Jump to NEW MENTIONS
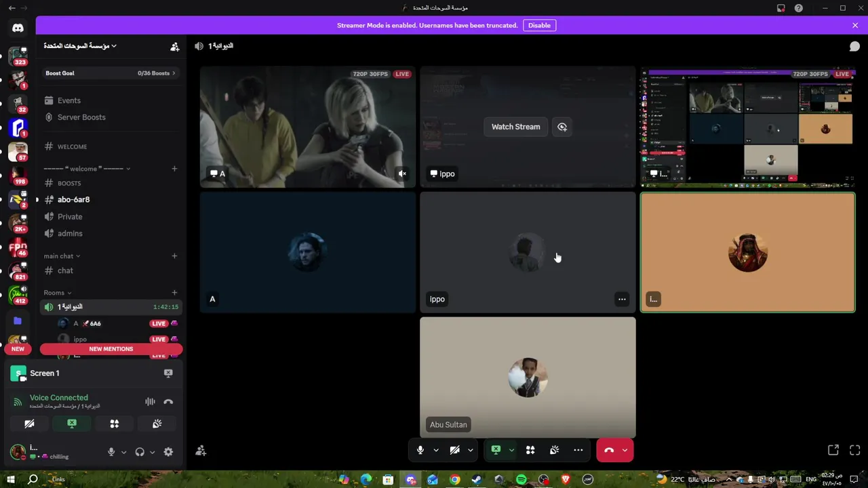The width and height of the screenshot is (868, 488). (111, 349)
